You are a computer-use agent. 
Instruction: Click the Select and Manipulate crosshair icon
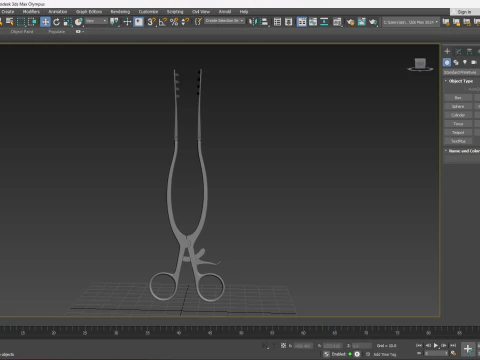point(127,22)
